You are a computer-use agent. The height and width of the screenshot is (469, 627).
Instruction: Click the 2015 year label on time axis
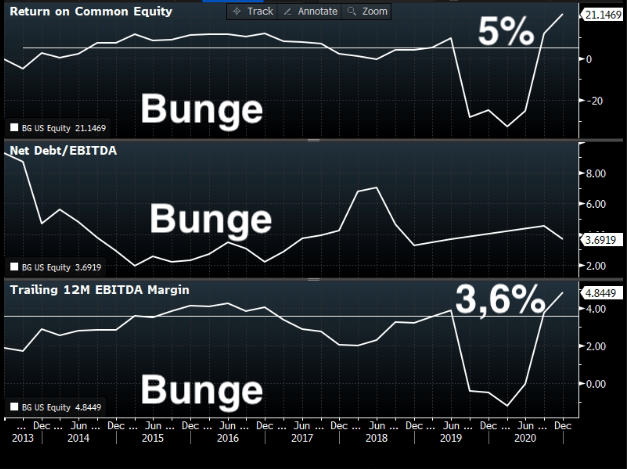coord(153,438)
